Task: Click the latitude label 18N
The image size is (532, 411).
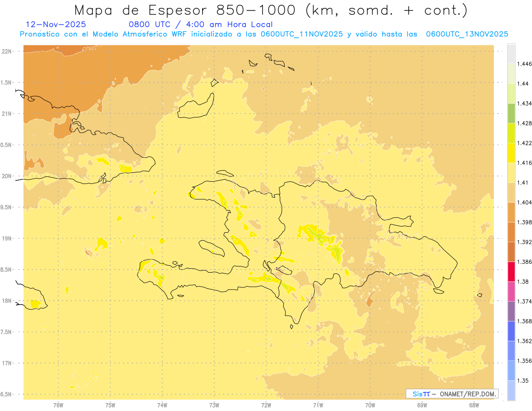Action: 8,301
